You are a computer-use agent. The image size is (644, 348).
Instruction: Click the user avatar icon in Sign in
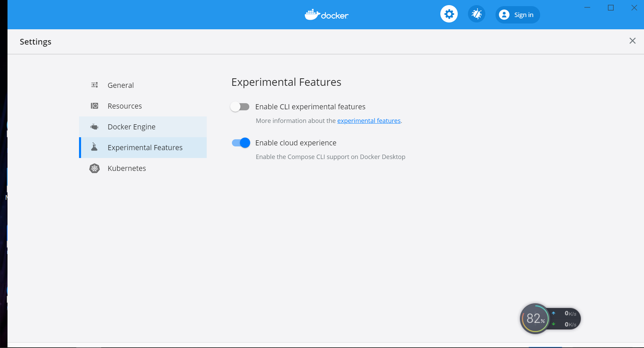click(504, 15)
